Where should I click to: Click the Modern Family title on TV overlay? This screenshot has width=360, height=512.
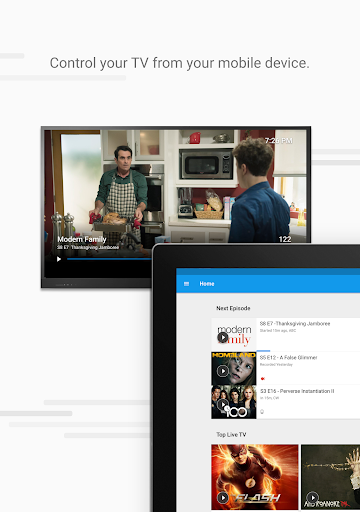pos(82,239)
